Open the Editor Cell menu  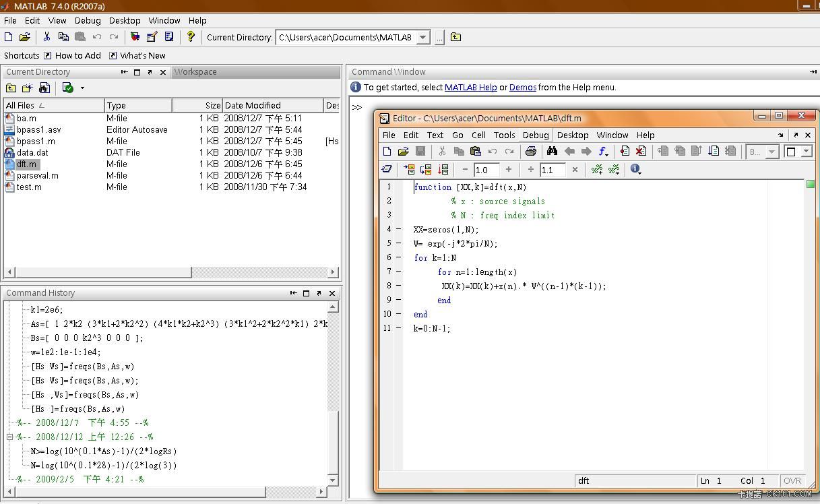(x=479, y=135)
